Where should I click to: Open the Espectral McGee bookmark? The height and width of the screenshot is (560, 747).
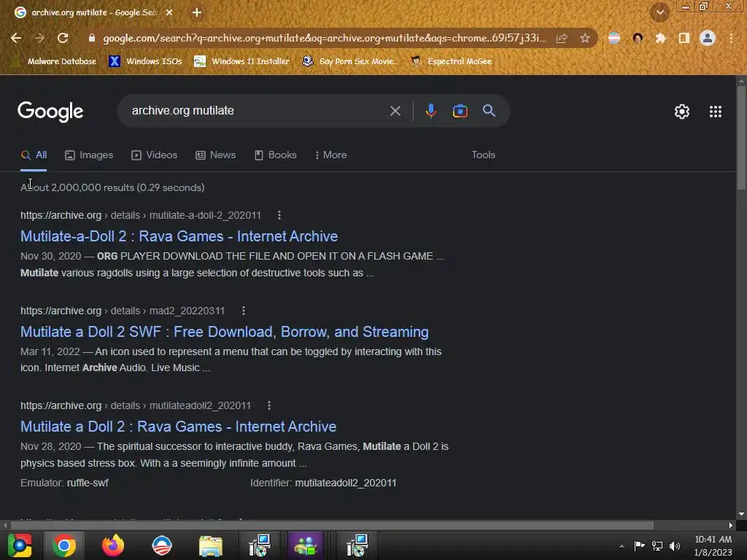click(x=451, y=61)
